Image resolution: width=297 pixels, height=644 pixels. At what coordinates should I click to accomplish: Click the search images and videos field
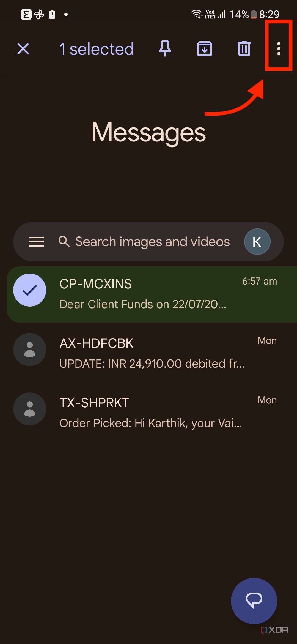point(153,242)
